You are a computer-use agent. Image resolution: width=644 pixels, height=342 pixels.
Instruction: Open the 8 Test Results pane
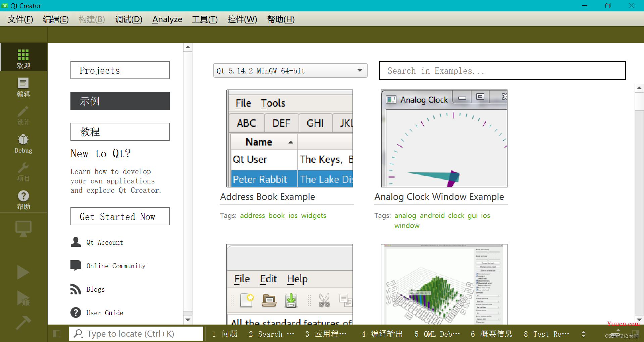click(546, 334)
